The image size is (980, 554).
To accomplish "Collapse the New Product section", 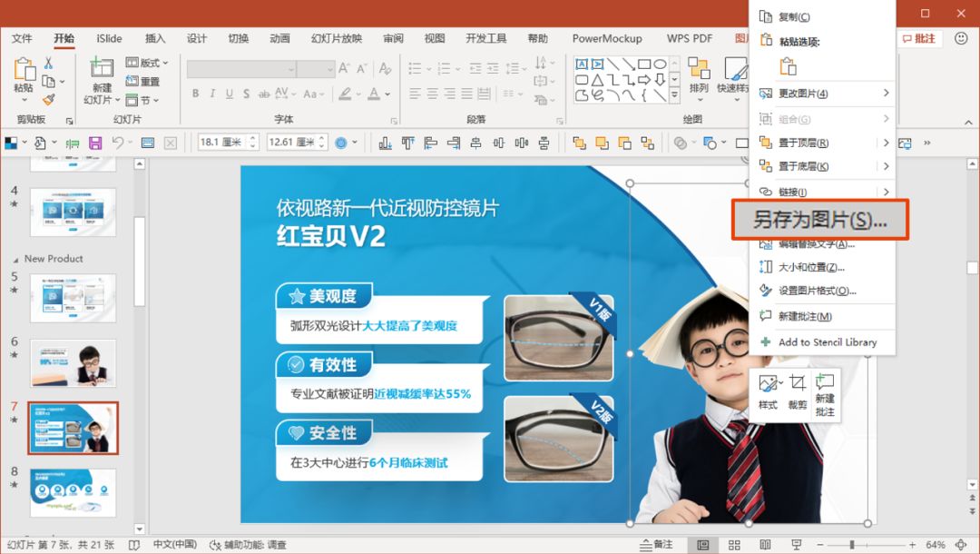I will pyautogui.click(x=15, y=260).
